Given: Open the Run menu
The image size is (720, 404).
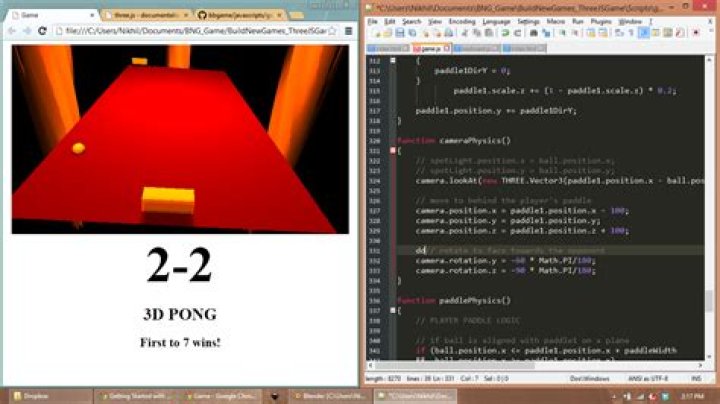Looking at the screenshot, I should point(578,22).
